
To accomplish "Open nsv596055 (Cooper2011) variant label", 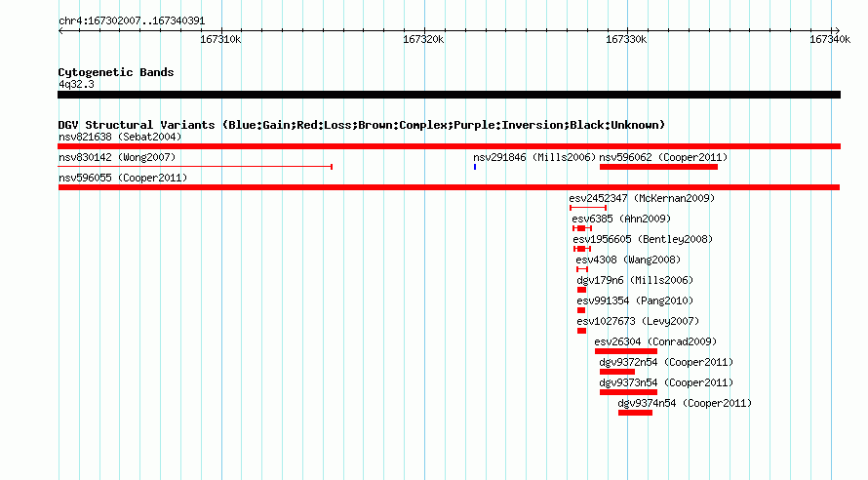I will (x=123, y=178).
